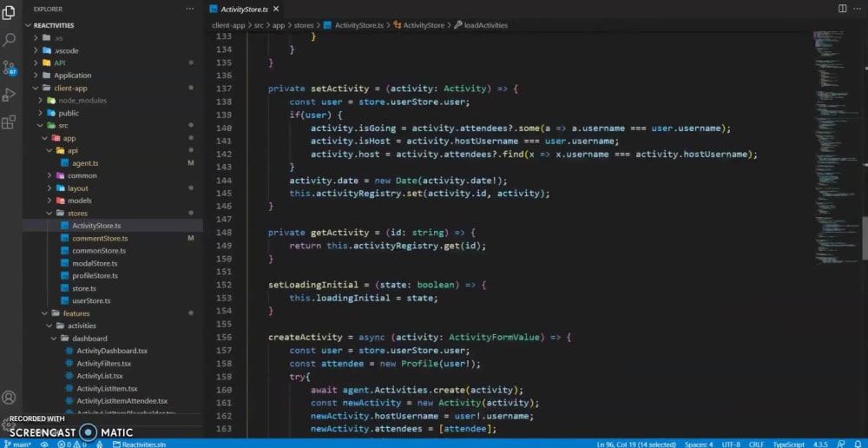Image resolution: width=868 pixels, height=448 pixels.
Task: Open ActivityFilters.tsx file
Action: [113, 363]
